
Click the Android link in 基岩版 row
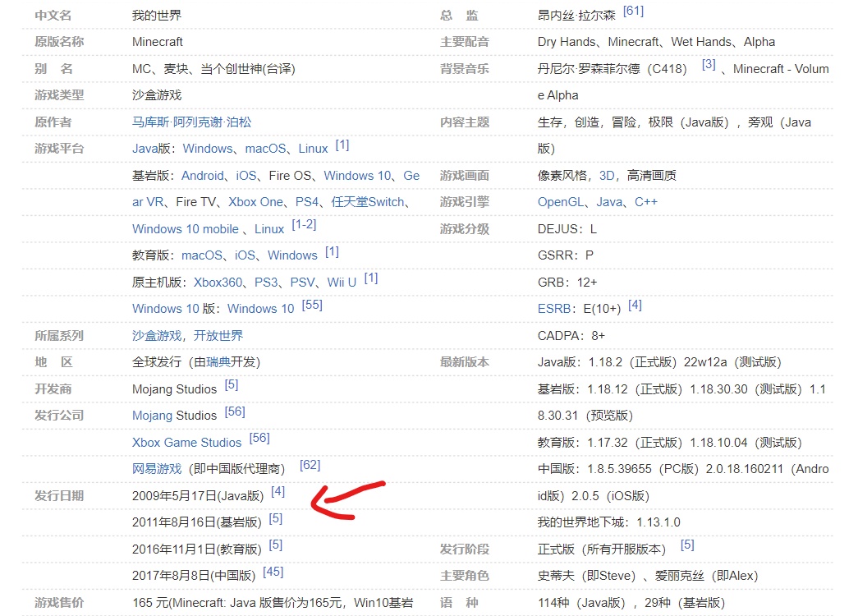point(202,176)
